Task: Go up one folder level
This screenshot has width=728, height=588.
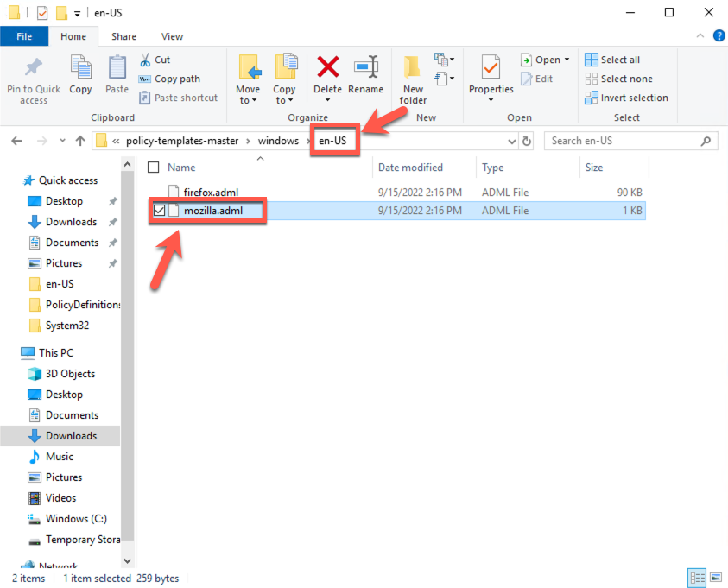Action: coord(80,141)
